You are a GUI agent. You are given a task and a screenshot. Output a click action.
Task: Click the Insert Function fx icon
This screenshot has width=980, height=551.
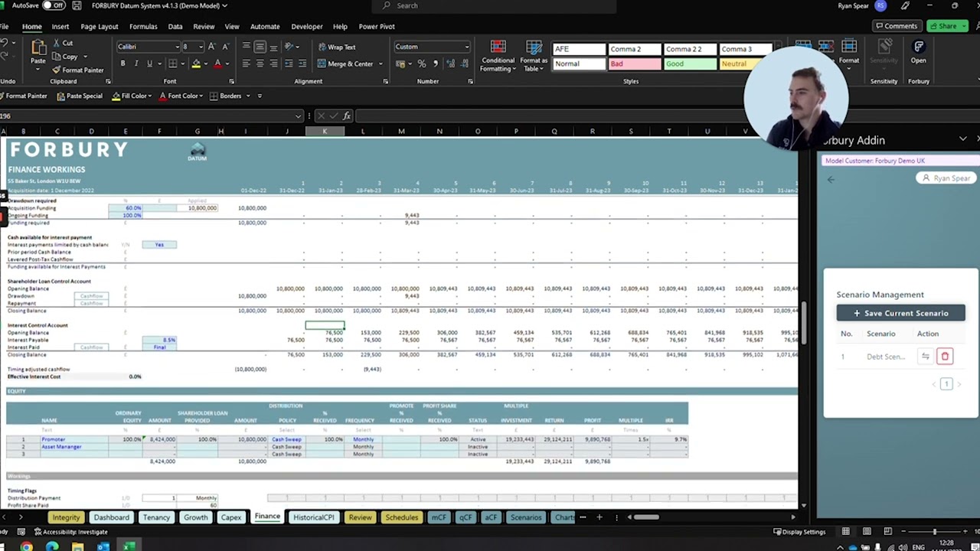tap(347, 116)
